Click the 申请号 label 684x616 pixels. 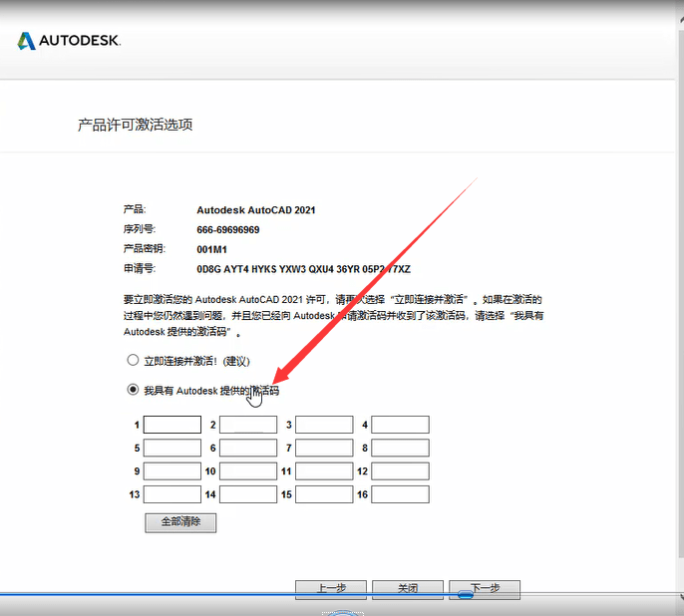click(140, 268)
